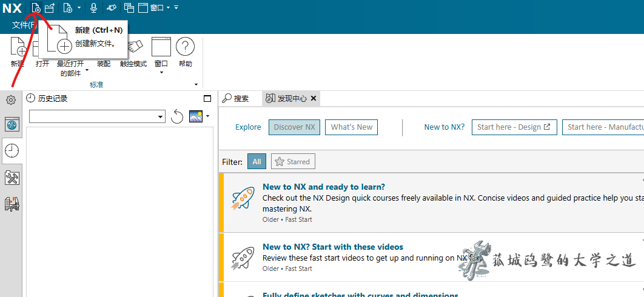Image resolution: width=644 pixels, height=297 pixels.
Task: Click the 历史记录 panel title
Action: click(53, 99)
